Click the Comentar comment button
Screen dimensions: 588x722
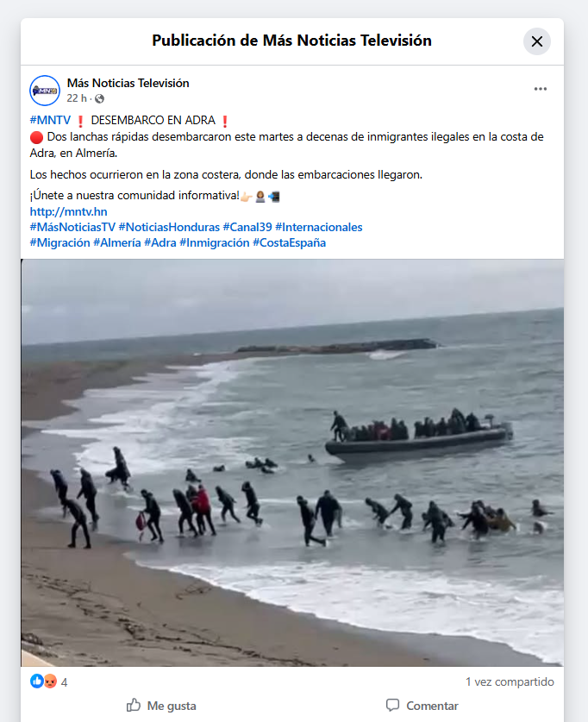[x=422, y=706]
